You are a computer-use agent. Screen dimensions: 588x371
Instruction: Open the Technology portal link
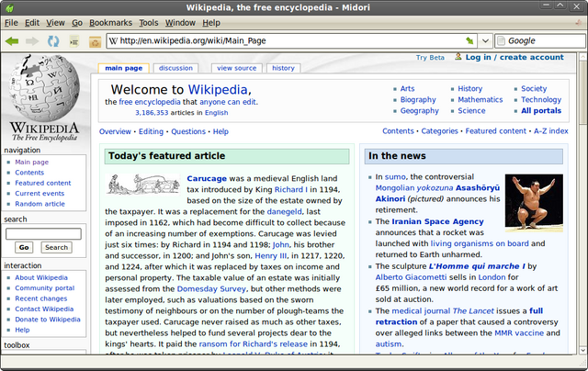[x=541, y=100]
